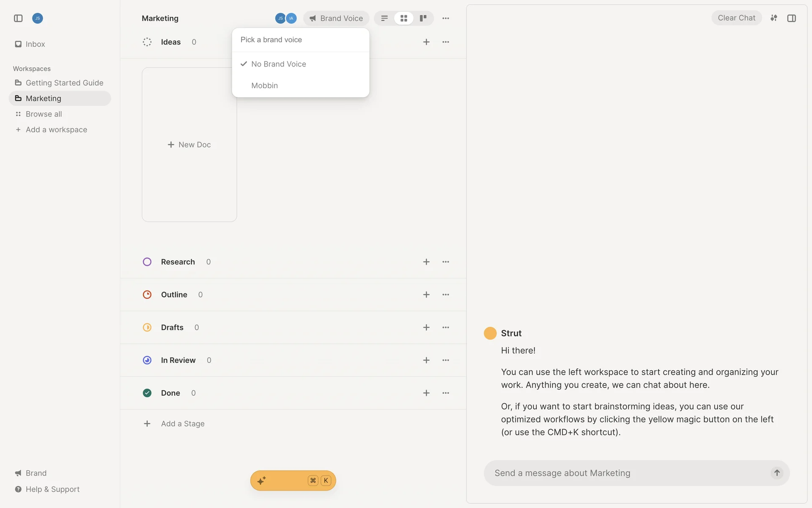Image resolution: width=812 pixels, height=508 pixels.
Task: Focus the Send a message about Marketing field
Action: (x=626, y=473)
